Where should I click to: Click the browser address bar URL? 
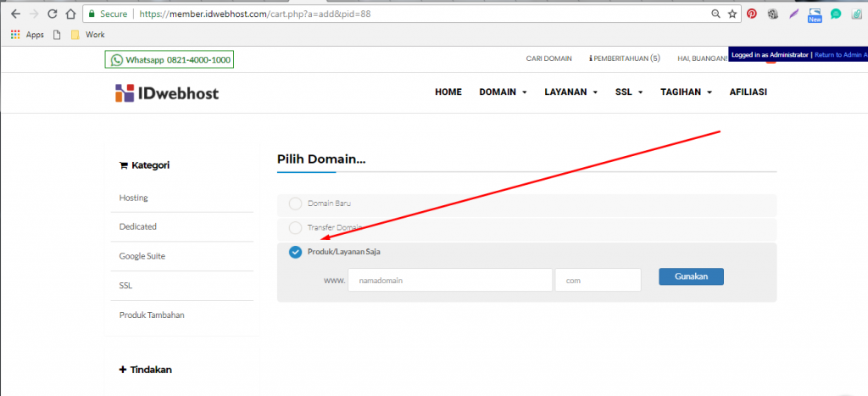pyautogui.click(x=254, y=14)
